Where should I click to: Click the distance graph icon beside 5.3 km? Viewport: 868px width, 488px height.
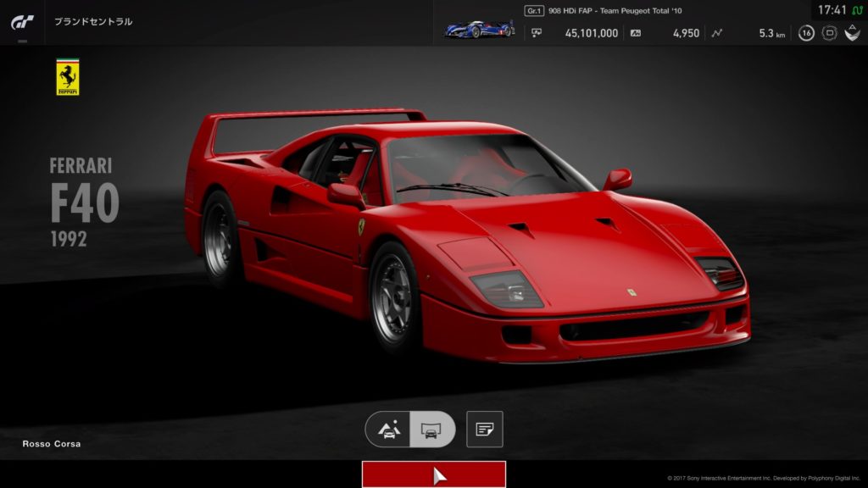[717, 33]
